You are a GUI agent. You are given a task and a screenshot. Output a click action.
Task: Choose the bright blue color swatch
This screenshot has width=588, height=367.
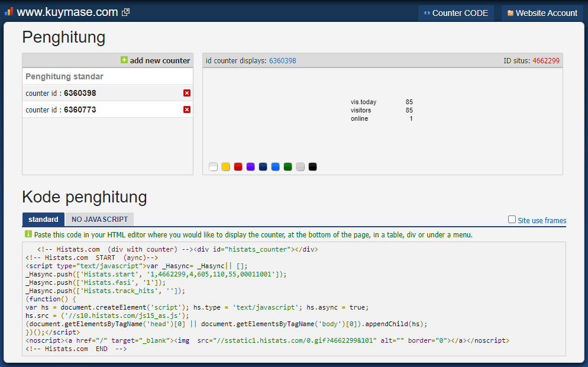pos(275,167)
